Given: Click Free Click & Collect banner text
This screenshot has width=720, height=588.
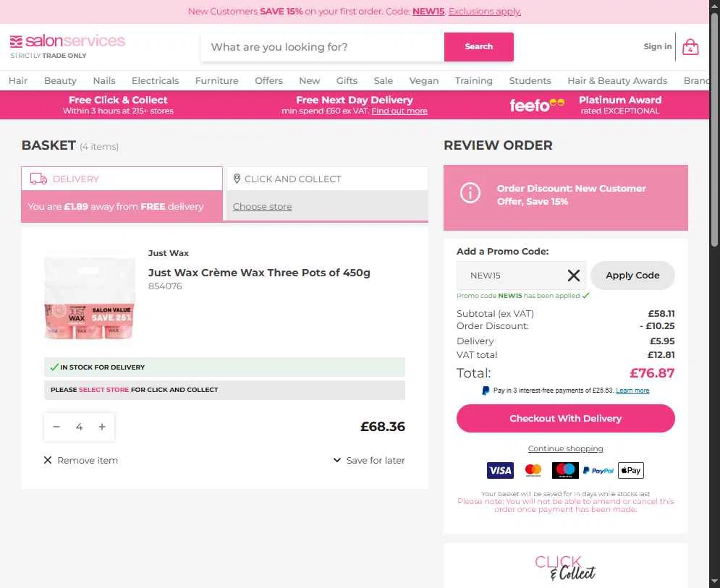Looking at the screenshot, I should coord(118,100).
